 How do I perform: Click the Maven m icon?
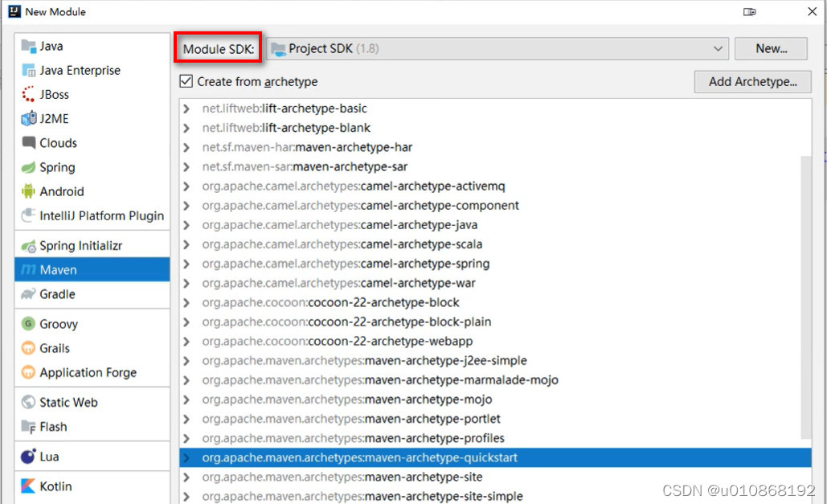coord(28,269)
